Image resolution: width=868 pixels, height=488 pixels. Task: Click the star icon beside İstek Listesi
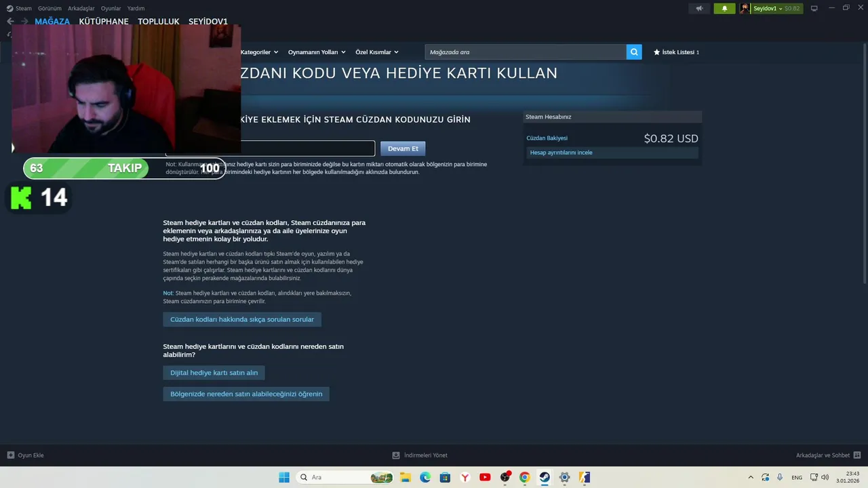(x=656, y=52)
